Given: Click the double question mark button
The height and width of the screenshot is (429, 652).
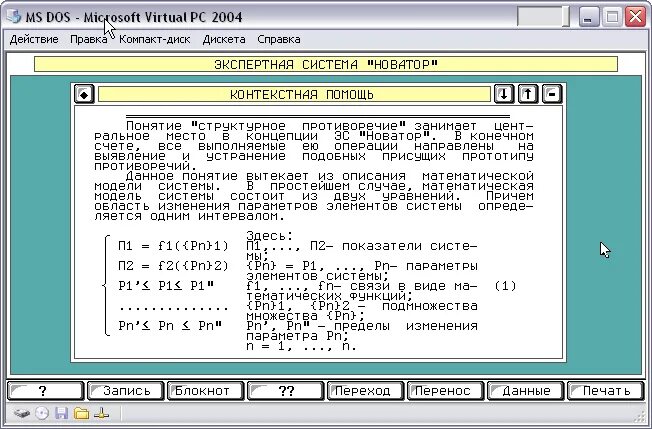Looking at the screenshot, I should click(286, 391).
